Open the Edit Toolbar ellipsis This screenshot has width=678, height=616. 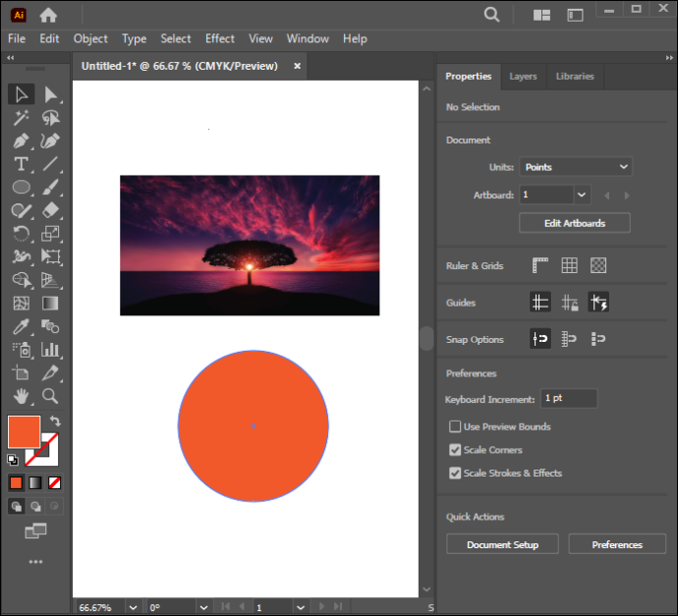[x=35, y=562]
